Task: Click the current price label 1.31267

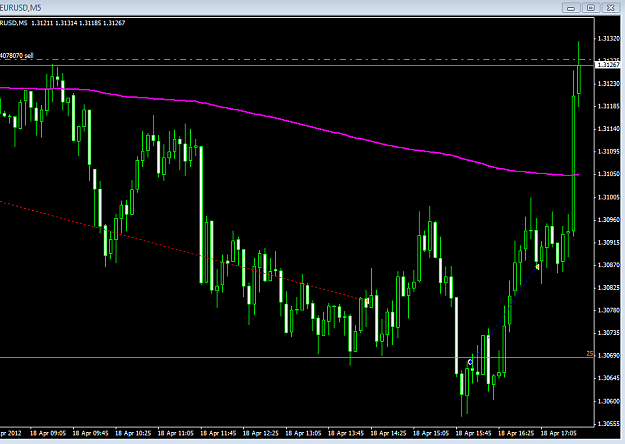Action: point(609,65)
